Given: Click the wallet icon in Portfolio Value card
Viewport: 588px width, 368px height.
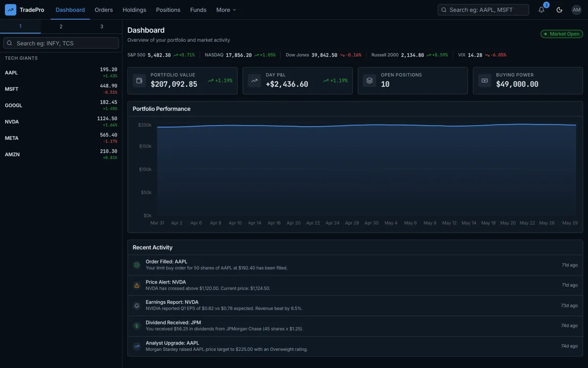Looking at the screenshot, I should tap(139, 80).
